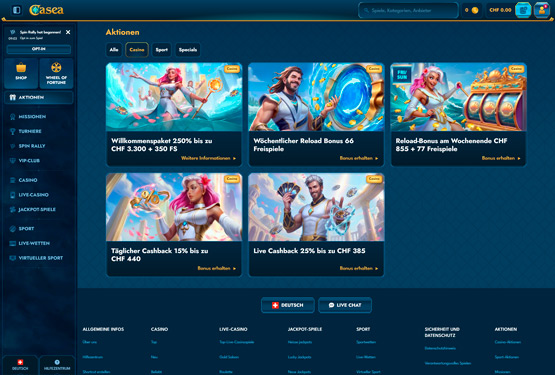Select the Casino promotions filter
The height and width of the screenshot is (375, 555).
point(137,50)
